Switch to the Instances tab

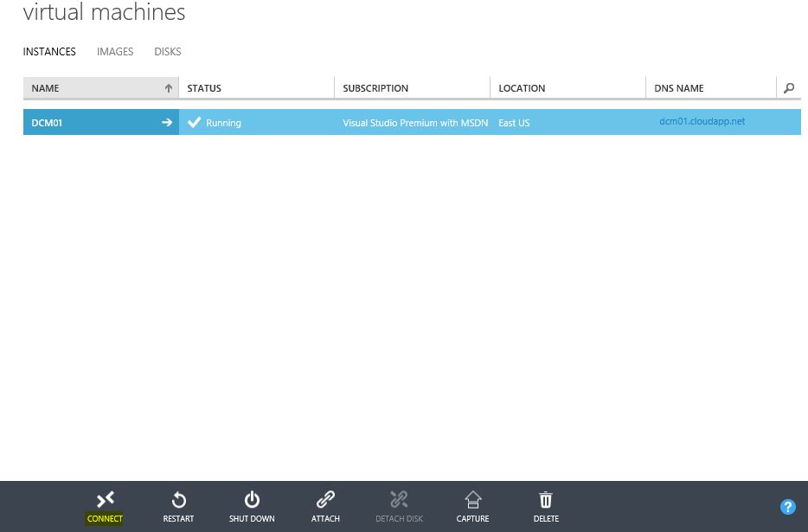[49, 52]
